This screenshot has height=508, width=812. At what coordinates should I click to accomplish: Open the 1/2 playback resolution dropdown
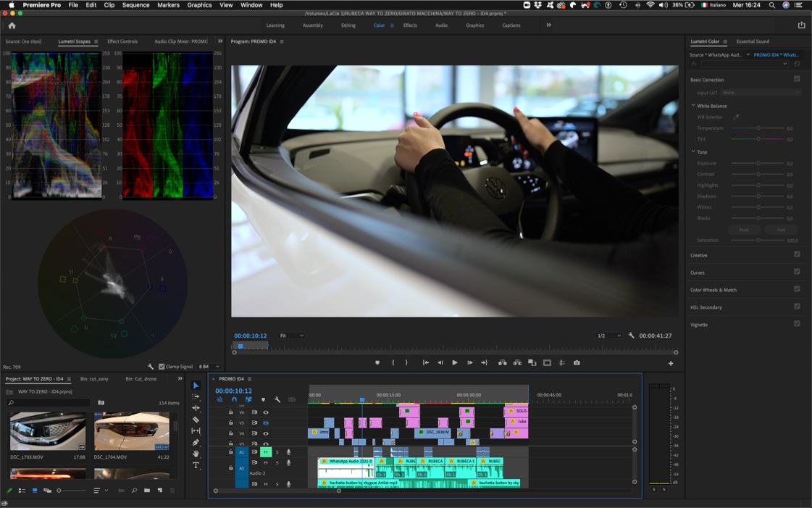pyautogui.click(x=608, y=336)
